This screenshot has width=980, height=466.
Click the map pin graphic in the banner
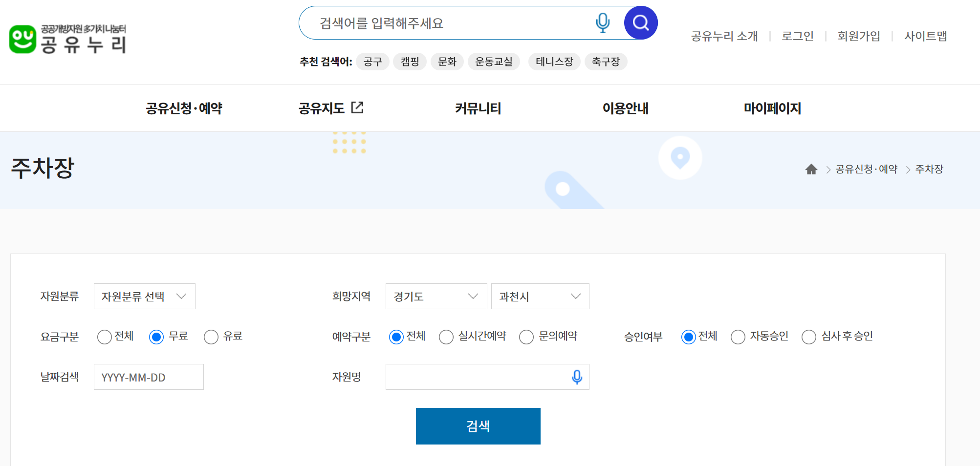679,157
